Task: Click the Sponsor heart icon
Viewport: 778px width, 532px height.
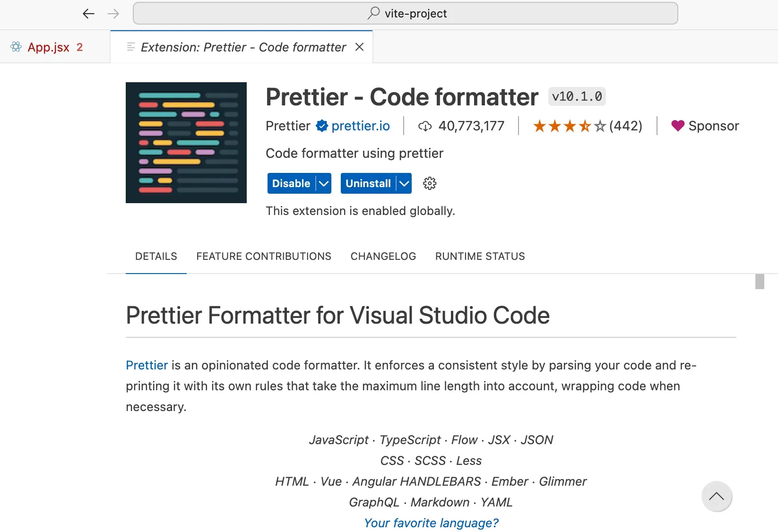Action: click(678, 126)
